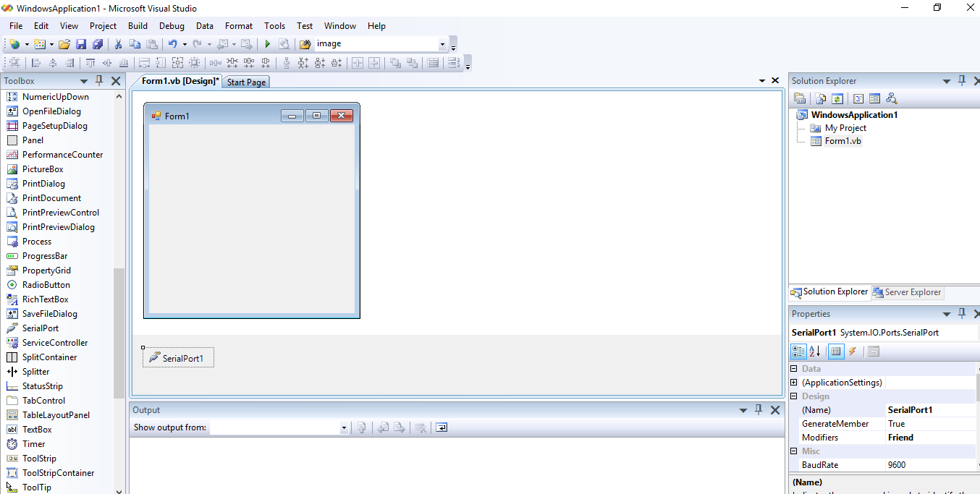Viewport: 980px width, 494px height.
Task: Select the Form1.vb [Design] tab
Action: [x=179, y=81]
